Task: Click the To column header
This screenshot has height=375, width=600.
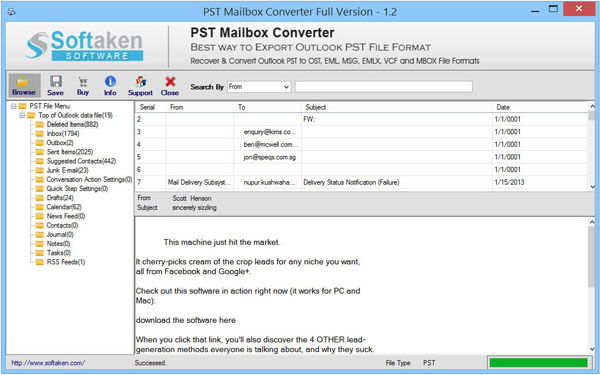Action: tap(268, 107)
